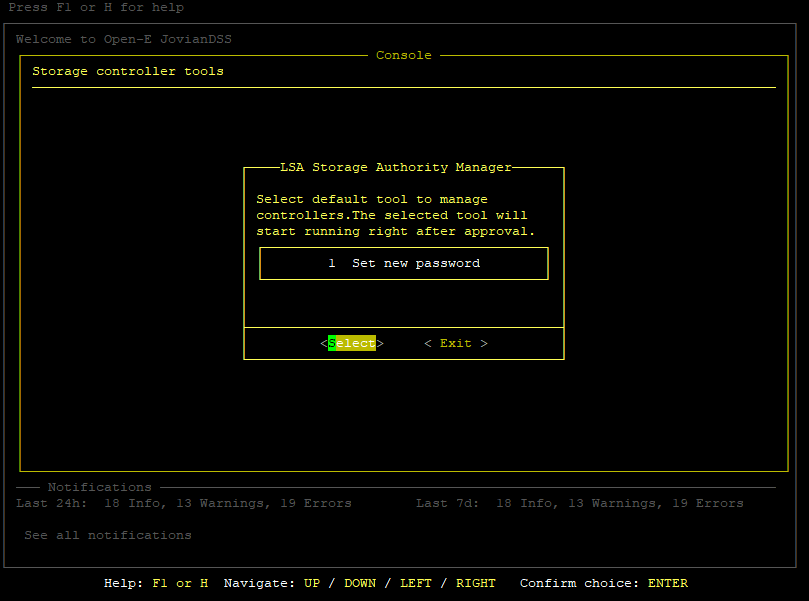This screenshot has height=601, width=809.
Task: Click the 'Last 7d:' notification summary
Action: [580, 503]
